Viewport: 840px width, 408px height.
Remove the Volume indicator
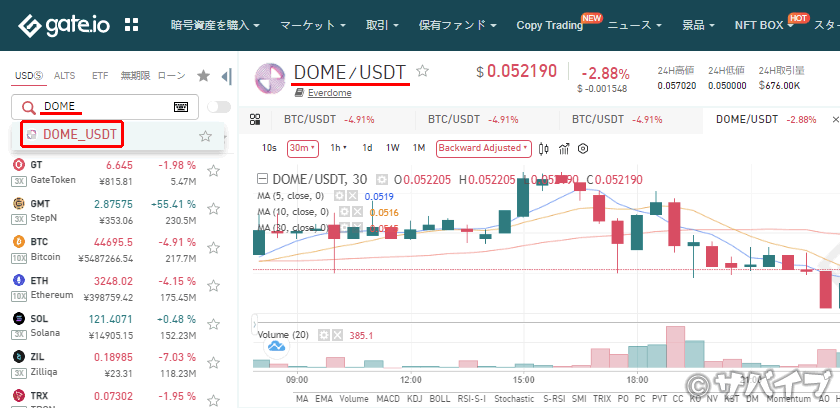(336, 336)
